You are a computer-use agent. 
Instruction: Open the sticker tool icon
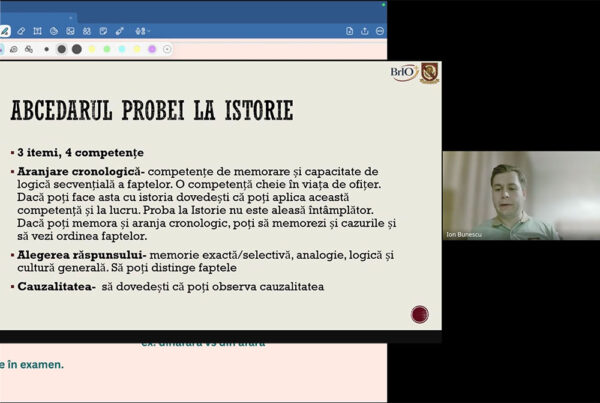(x=54, y=31)
